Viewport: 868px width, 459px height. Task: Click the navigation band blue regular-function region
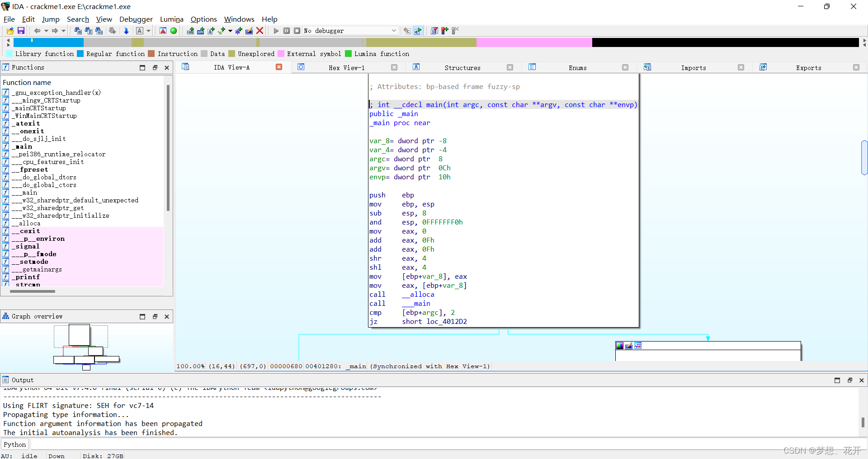pyautogui.click(x=49, y=42)
